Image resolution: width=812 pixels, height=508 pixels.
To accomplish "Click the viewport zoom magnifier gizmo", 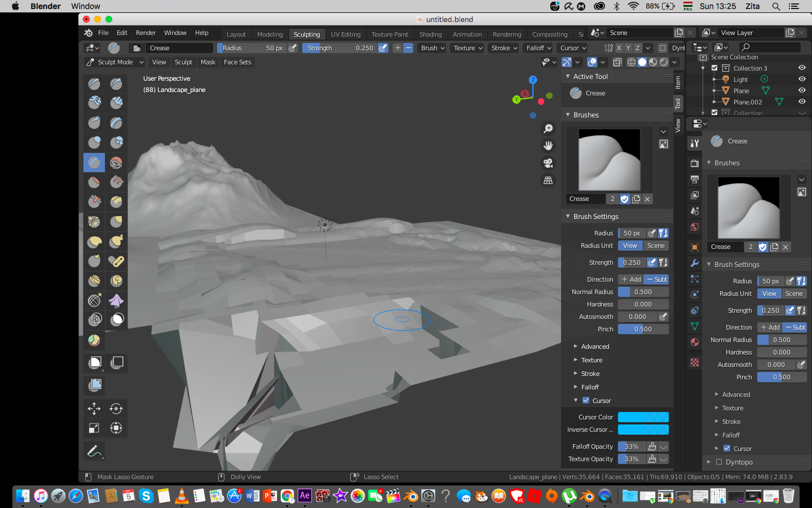I will tap(548, 129).
